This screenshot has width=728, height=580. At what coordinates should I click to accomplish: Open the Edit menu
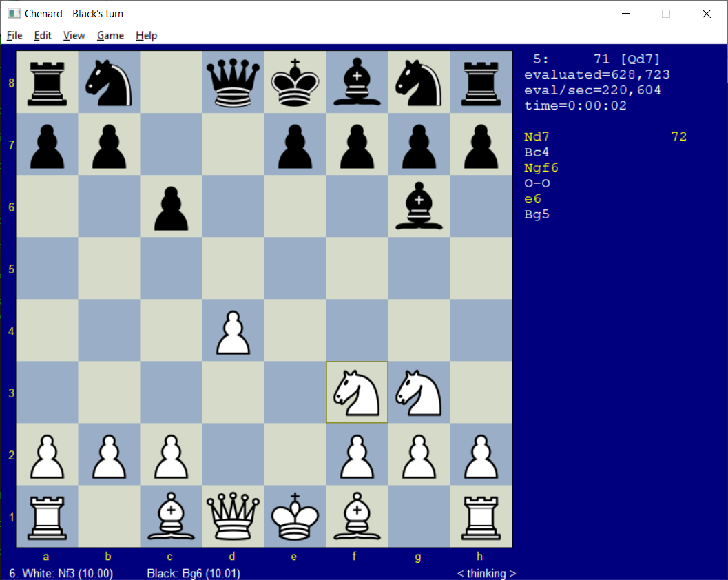[x=43, y=35]
